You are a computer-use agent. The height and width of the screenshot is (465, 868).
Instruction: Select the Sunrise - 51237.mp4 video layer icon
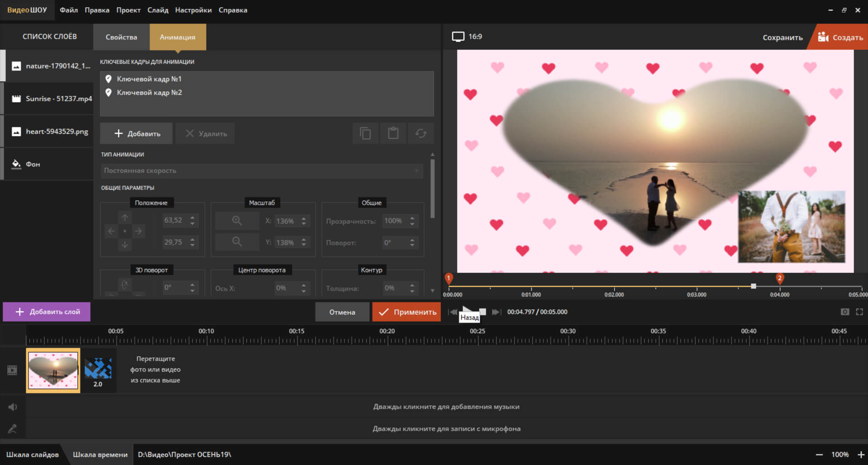(16, 99)
